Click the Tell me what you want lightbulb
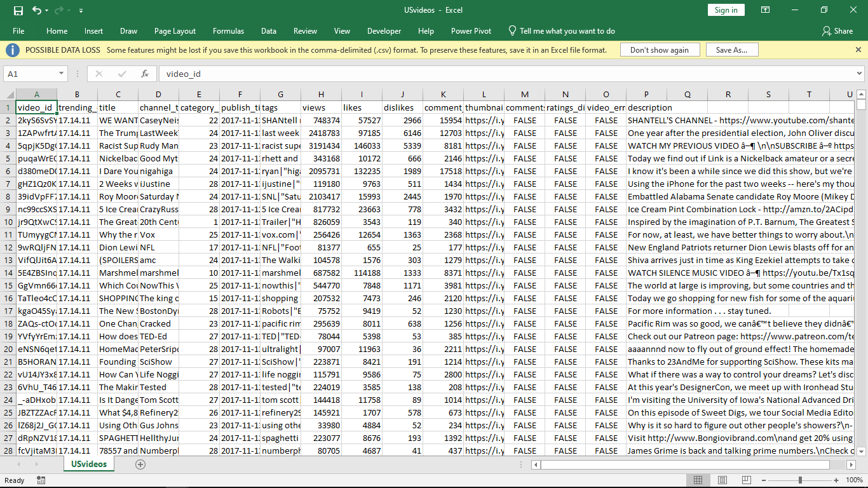The width and height of the screenshot is (868, 488). 512,31
